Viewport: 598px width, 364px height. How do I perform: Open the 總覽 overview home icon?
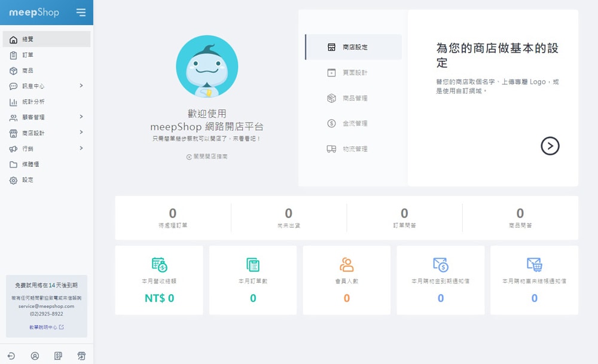coord(13,39)
